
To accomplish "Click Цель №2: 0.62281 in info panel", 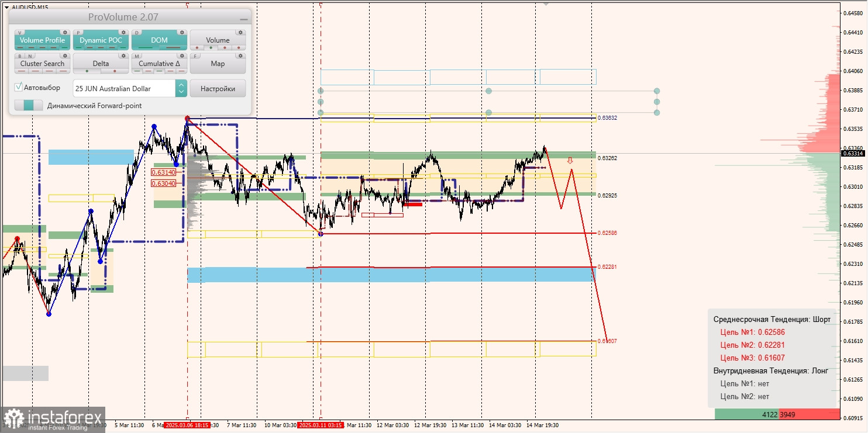I will coord(752,345).
